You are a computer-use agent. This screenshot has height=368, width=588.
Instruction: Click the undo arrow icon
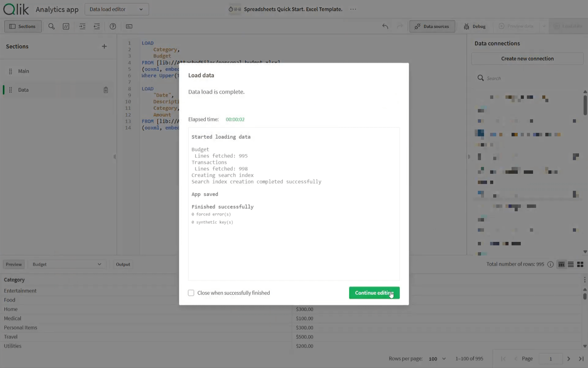[x=385, y=26]
